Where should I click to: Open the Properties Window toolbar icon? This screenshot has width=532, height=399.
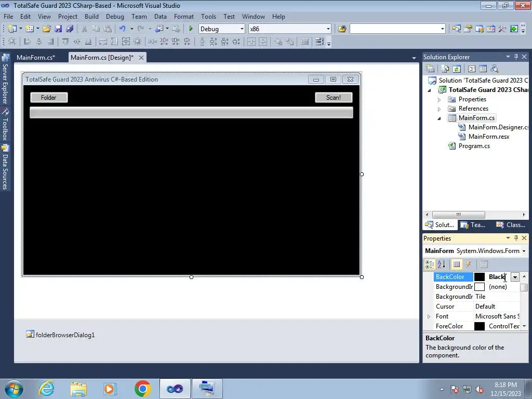point(468,29)
